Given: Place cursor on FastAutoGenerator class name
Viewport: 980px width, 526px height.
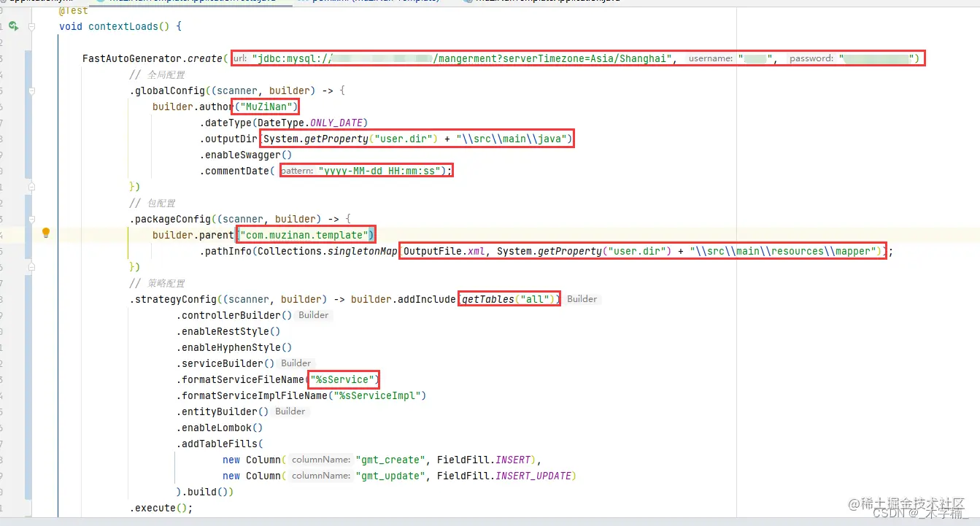Looking at the screenshot, I should 131,58.
